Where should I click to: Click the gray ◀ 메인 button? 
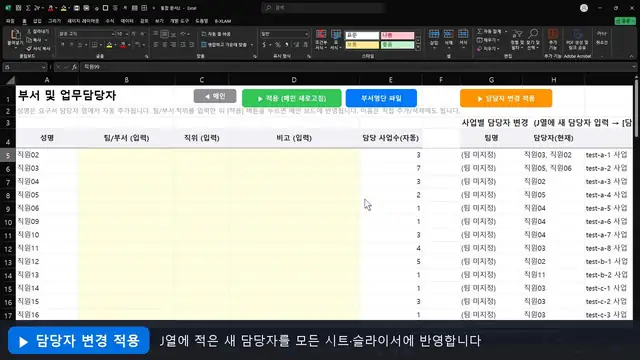pos(215,96)
